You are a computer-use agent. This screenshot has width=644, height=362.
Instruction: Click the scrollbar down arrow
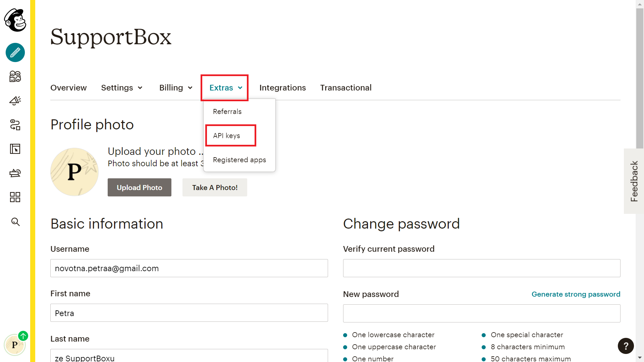coord(640,358)
